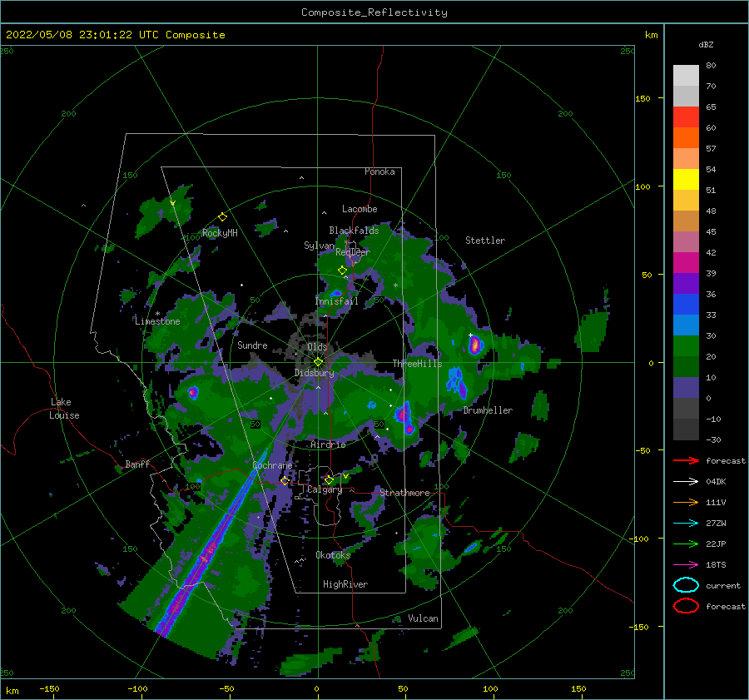Screen dimensions: 749x700
Task: Click the slate purple 0-10 dBZ swatch
Action: [686, 388]
